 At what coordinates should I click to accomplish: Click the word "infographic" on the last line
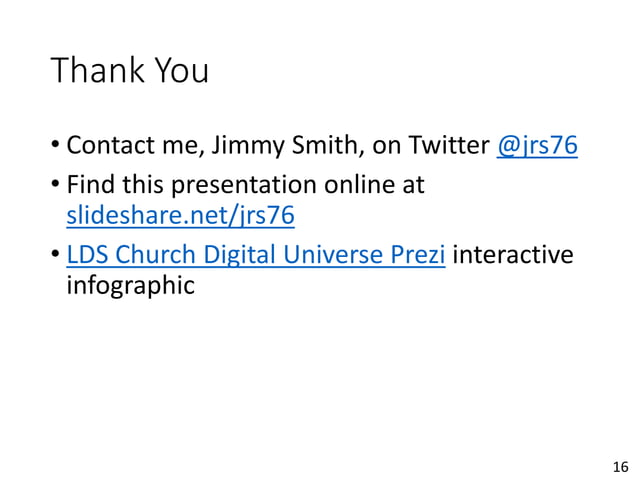[130, 286]
